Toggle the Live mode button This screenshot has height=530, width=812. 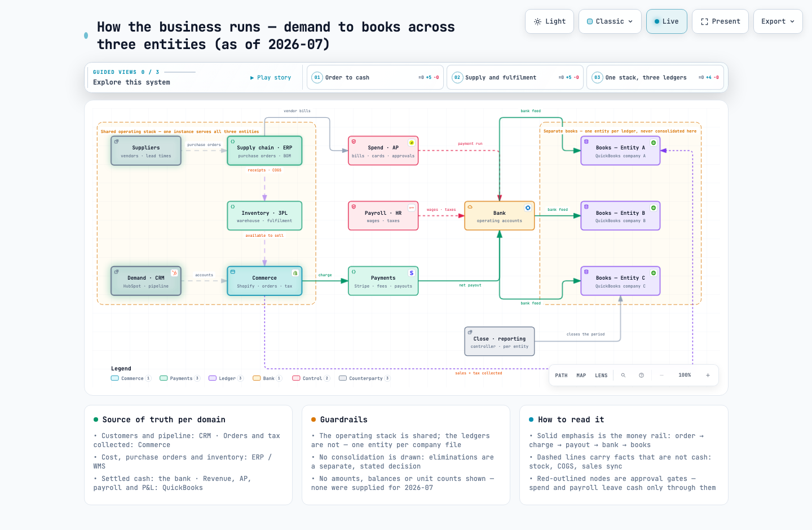[x=667, y=21]
